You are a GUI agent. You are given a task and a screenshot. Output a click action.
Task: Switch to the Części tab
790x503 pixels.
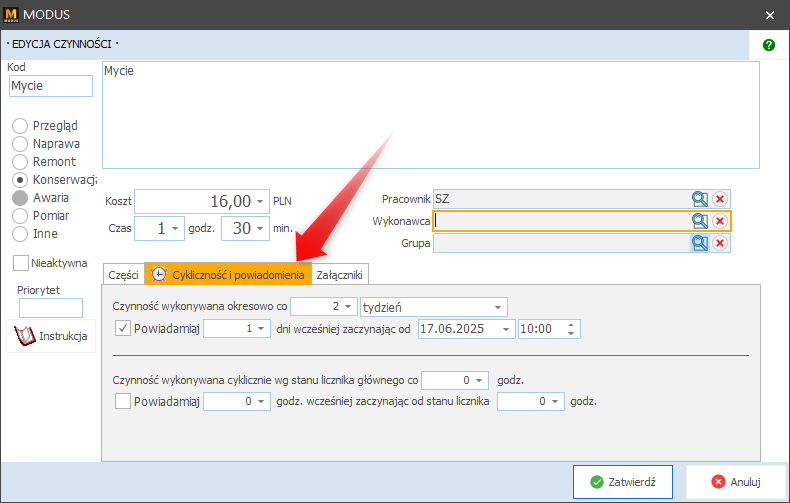pyautogui.click(x=123, y=274)
